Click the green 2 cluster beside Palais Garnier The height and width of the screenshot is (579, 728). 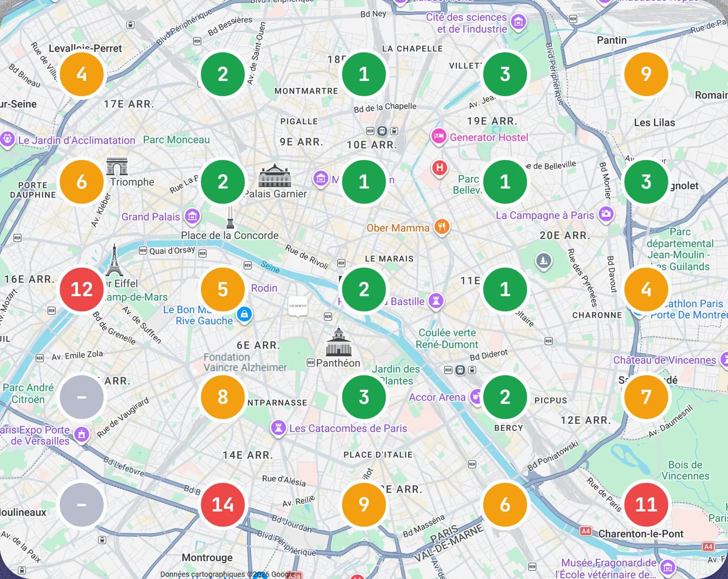(x=222, y=181)
